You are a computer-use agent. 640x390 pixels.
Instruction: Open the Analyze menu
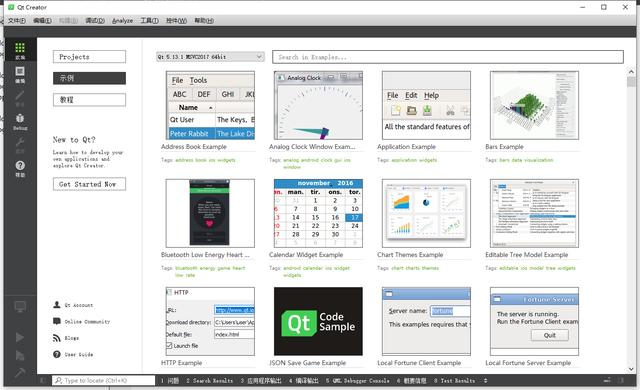122,20
